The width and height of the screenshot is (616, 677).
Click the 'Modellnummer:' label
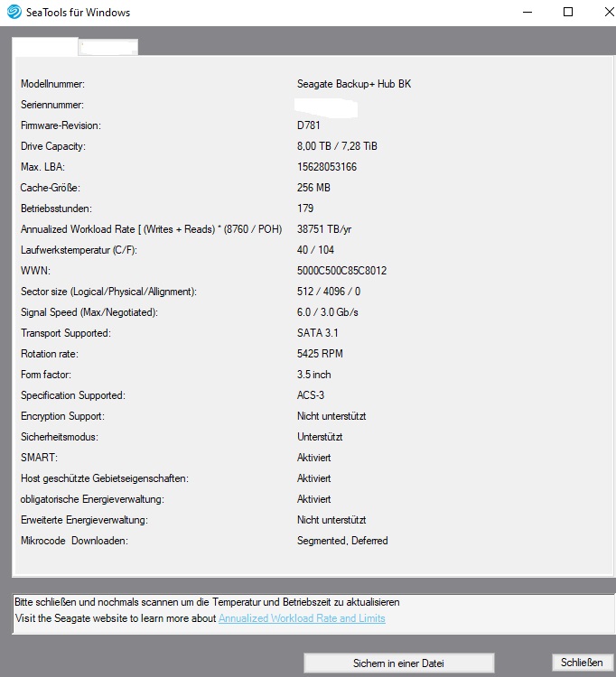(52, 84)
